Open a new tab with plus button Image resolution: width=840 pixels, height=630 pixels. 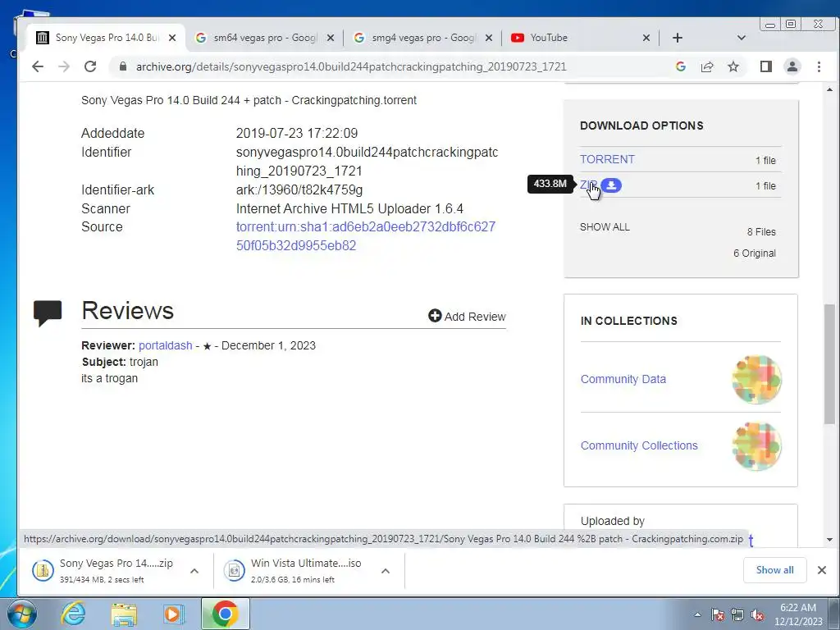677,38
